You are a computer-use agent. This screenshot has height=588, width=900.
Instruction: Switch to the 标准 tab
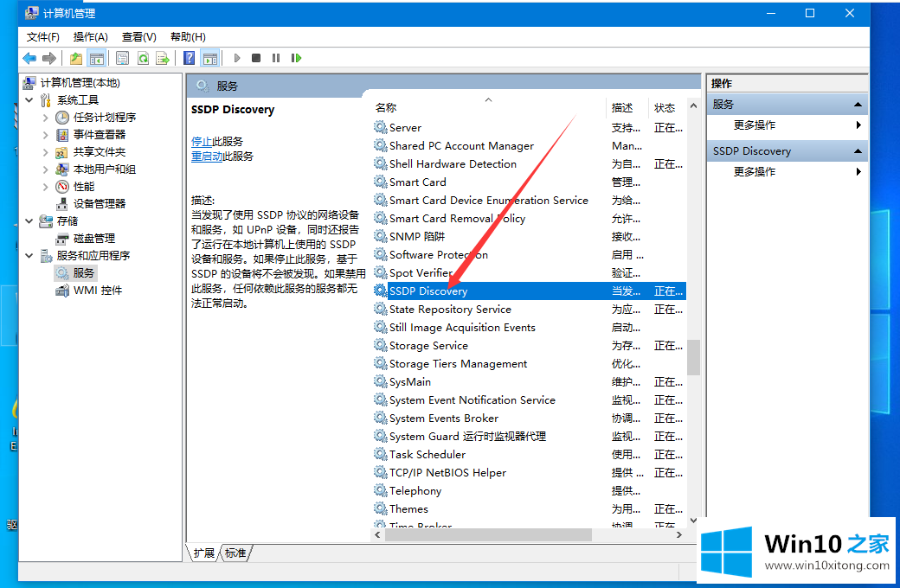pos(235,553)
